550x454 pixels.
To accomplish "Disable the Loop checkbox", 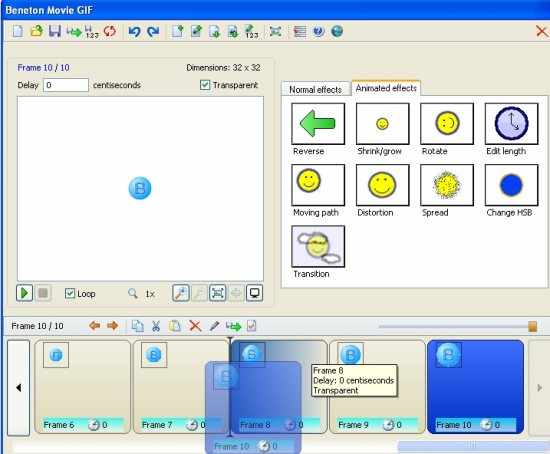I will [x=70, y=293].
